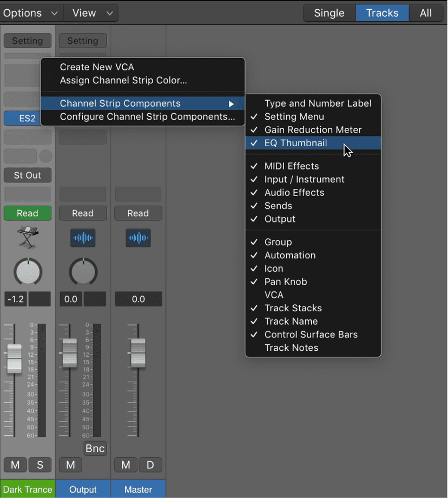Screen dimensions: 448x498
Task: Click the Dark Trance level meter
Action: (x=42, y=380)
